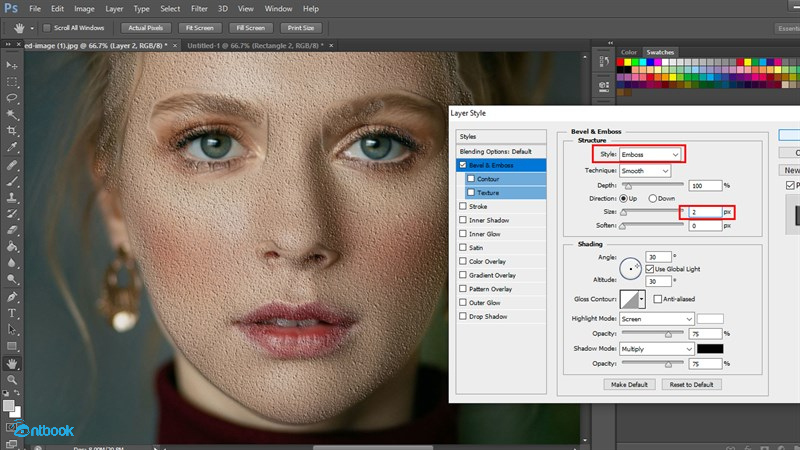Open the Gloss Contour preview thumbnail
This screenshot has height=450, width=800.
point(628,298)
